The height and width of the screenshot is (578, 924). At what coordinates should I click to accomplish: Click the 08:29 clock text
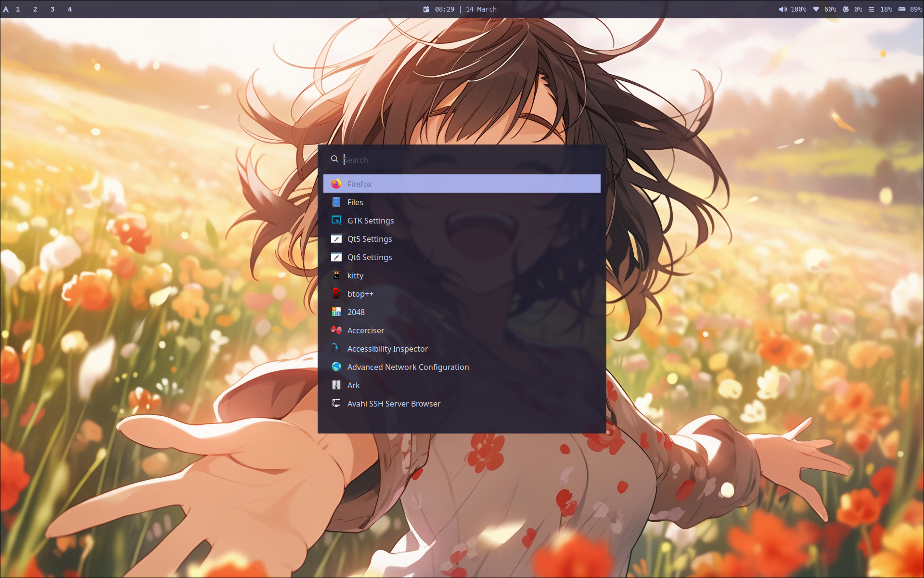click(x=445, y=9)
